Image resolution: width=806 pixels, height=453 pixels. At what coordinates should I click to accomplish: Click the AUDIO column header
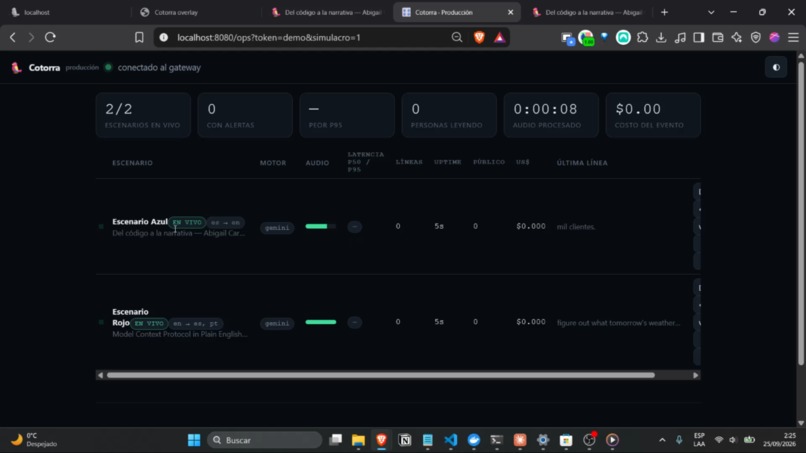[317, 162]
